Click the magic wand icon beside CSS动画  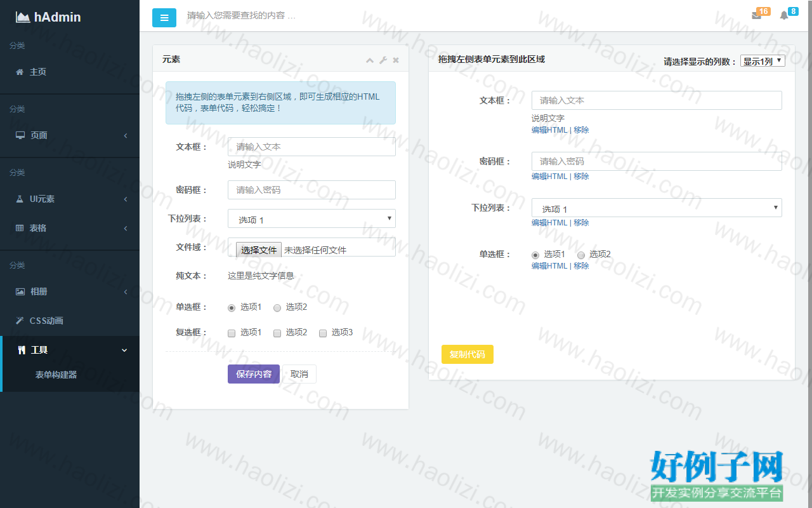(x=20, y=321)
